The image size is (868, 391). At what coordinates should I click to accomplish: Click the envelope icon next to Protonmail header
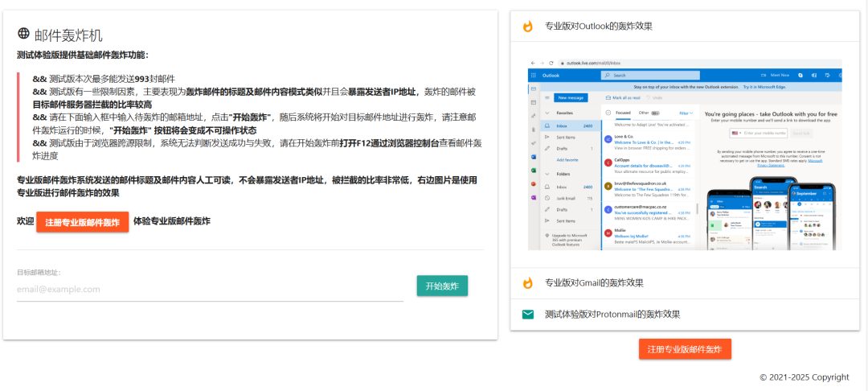pyautogui.click(x=527, y=315)
